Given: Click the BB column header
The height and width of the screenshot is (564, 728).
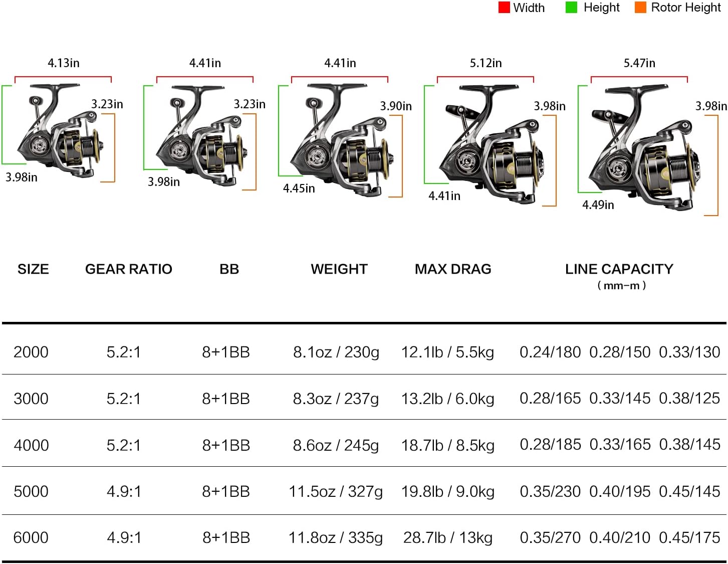Looking at the screenshot, I should (x=229, y=269).
